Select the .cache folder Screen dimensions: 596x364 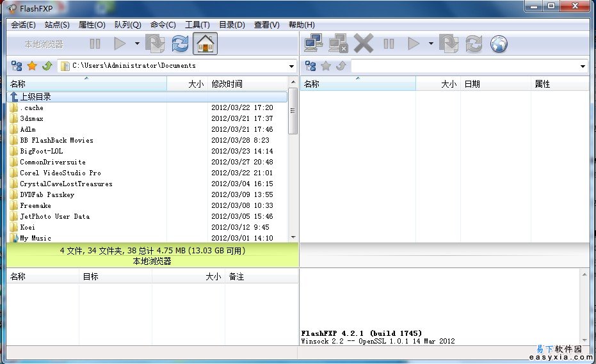tap(147, 107)
